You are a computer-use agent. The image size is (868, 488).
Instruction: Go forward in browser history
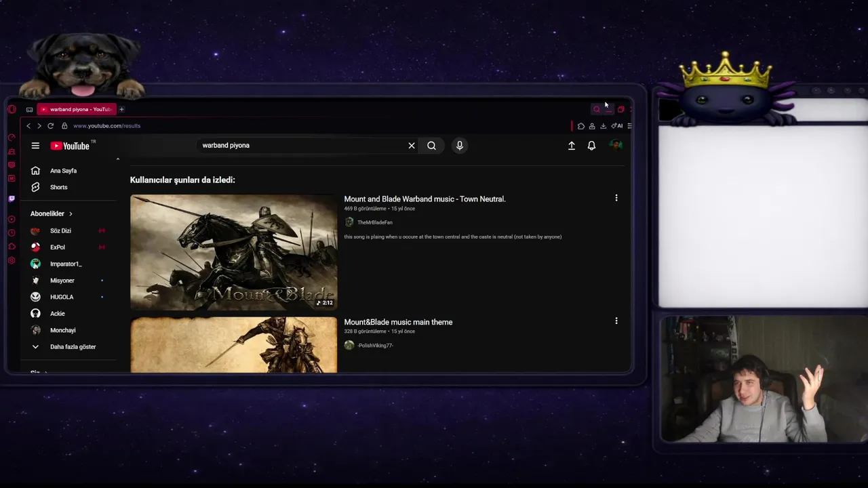[x=39, y=126]
